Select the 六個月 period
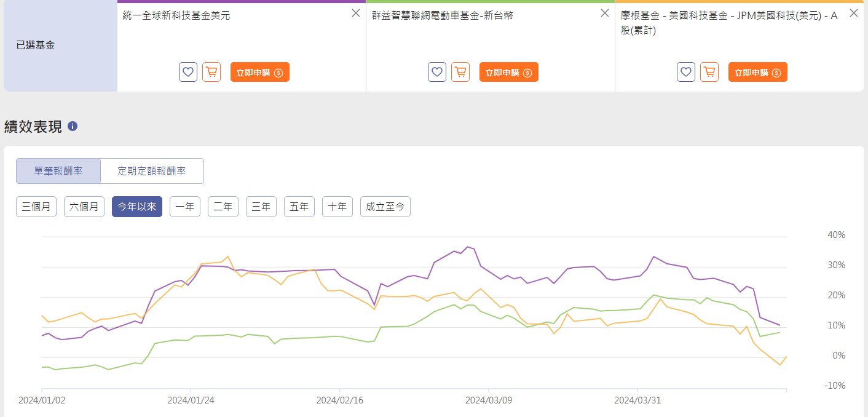This screenshot has width=868, height=417. click(84, 207)
